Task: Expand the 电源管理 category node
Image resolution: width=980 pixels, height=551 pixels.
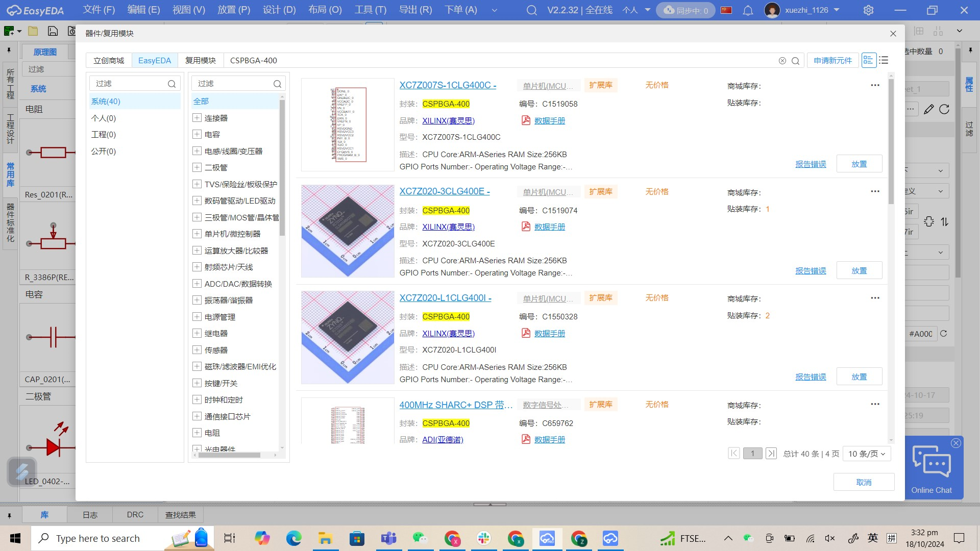Action: (x=197, y=317)
